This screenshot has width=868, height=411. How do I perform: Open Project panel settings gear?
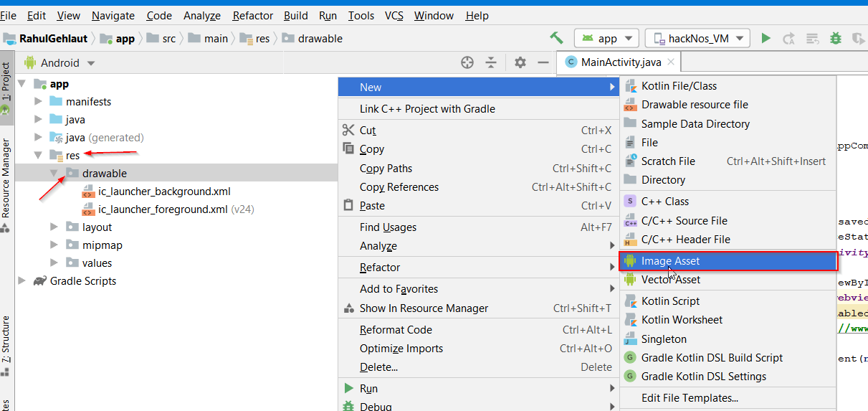click(x=520, y=62)
